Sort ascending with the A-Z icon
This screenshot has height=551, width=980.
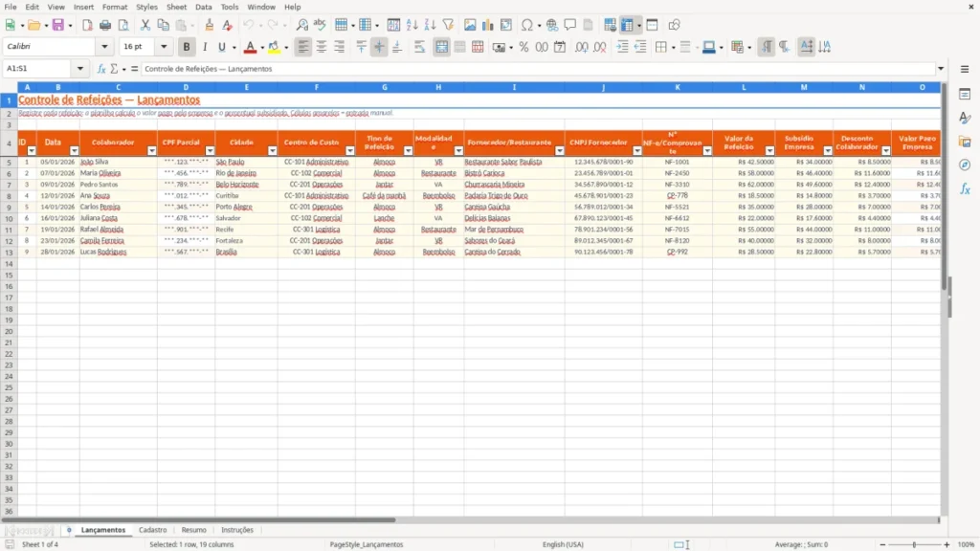coord(412,25)
